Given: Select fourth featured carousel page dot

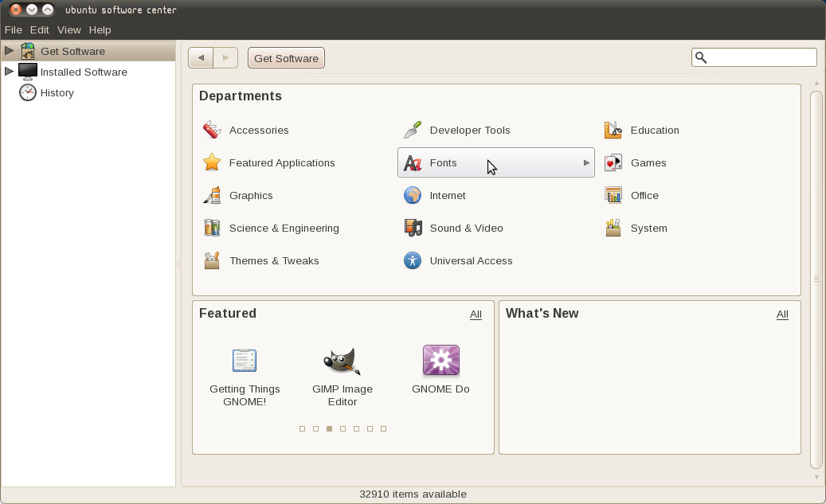Looking at the screenshot, I should point(343,428).
